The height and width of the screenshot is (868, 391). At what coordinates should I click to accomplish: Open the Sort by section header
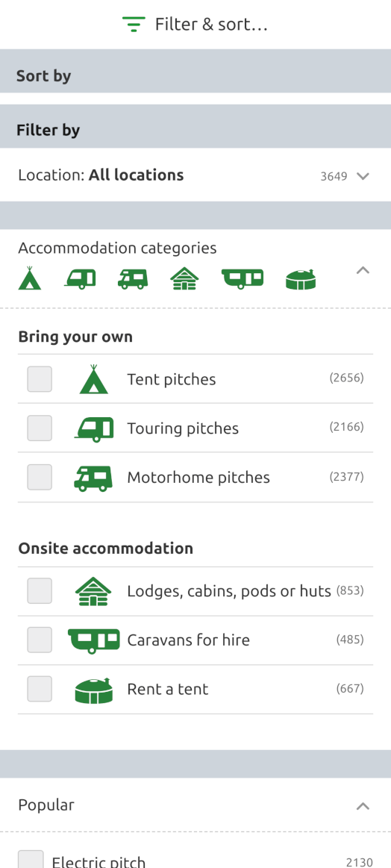(195, 76)
